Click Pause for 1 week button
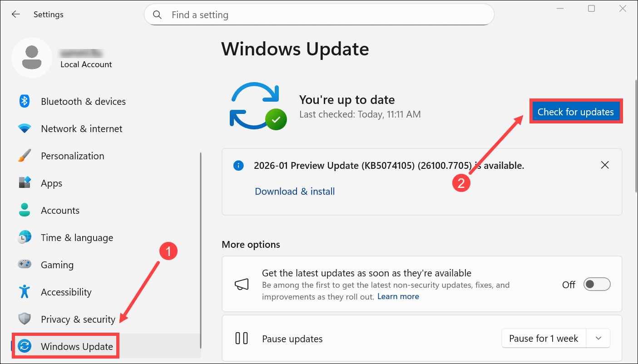Viewport: 638px width, 364px height. 544,339
